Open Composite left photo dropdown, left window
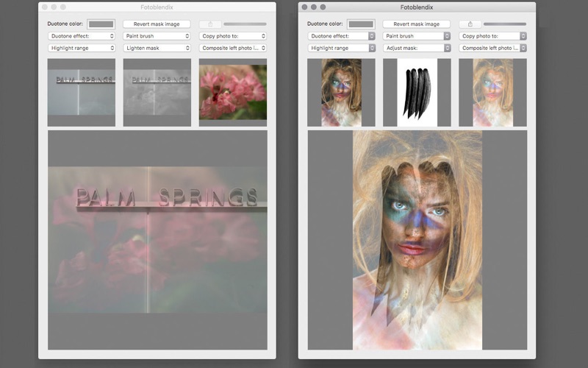588x368 pixels. pos(233,48)
